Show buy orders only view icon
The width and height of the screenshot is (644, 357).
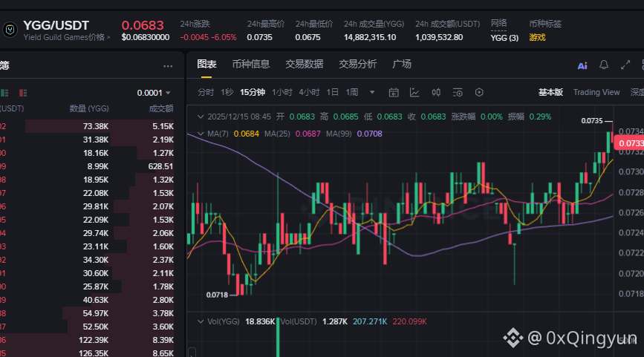[x=4, y=93]
